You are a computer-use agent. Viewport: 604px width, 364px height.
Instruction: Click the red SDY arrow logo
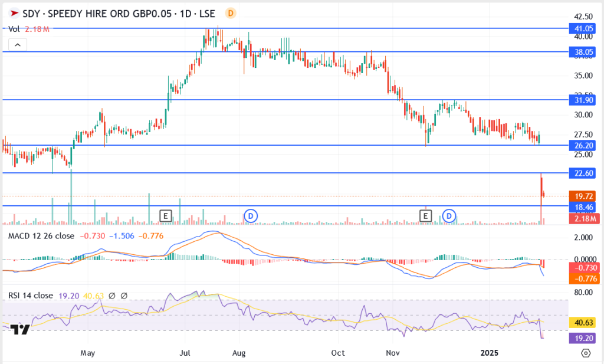(x=13, y=13)
